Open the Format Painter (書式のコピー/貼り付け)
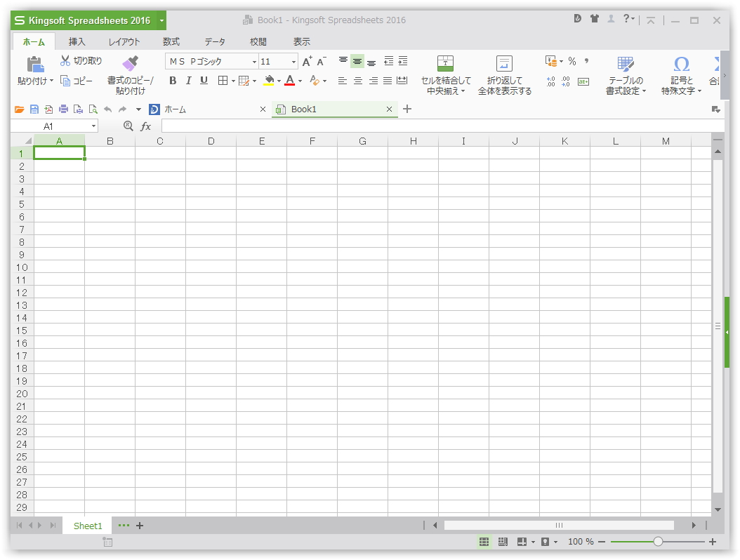This screenshot has width=740, height=560. [x=130, y=72]
